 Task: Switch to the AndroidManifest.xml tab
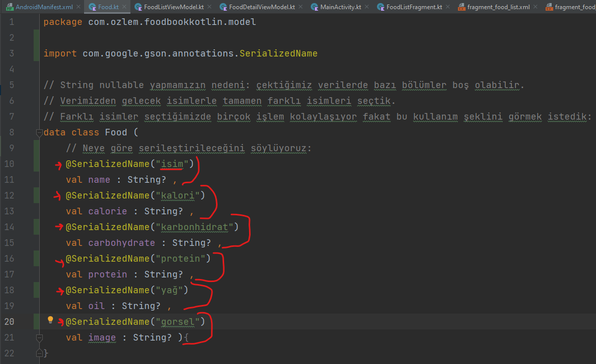coord(43,7)
